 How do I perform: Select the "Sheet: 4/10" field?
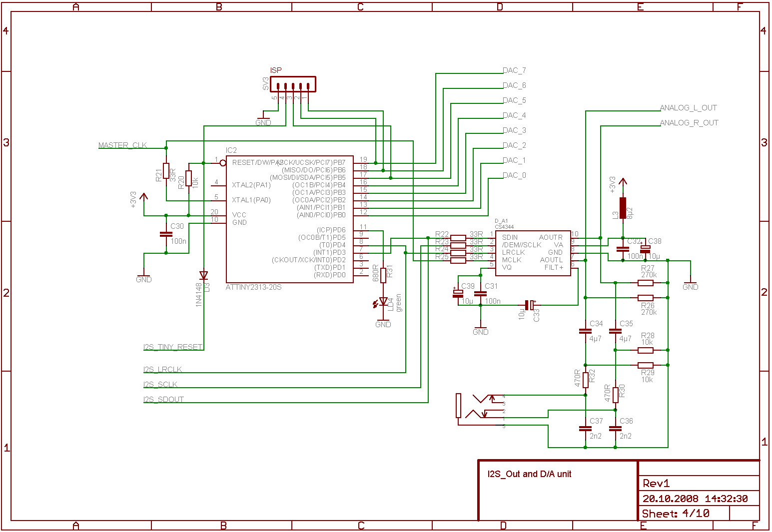pos(676,514)
